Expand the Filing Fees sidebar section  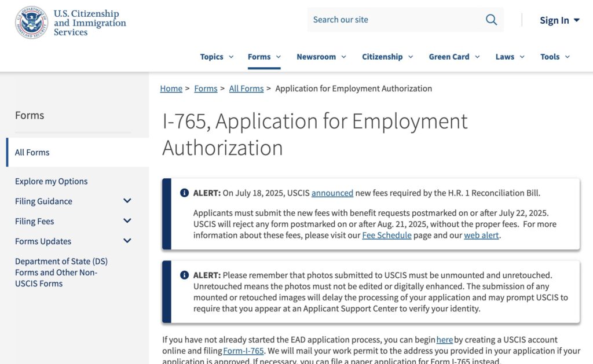(x=127, y=221)
